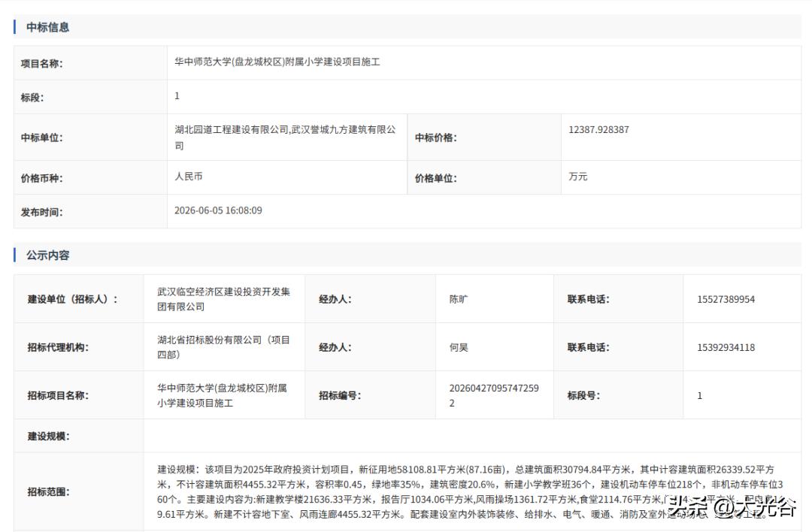The image size is (812, 532).
Task: Click the 中标信息 section heading
Action: point(47,27)
